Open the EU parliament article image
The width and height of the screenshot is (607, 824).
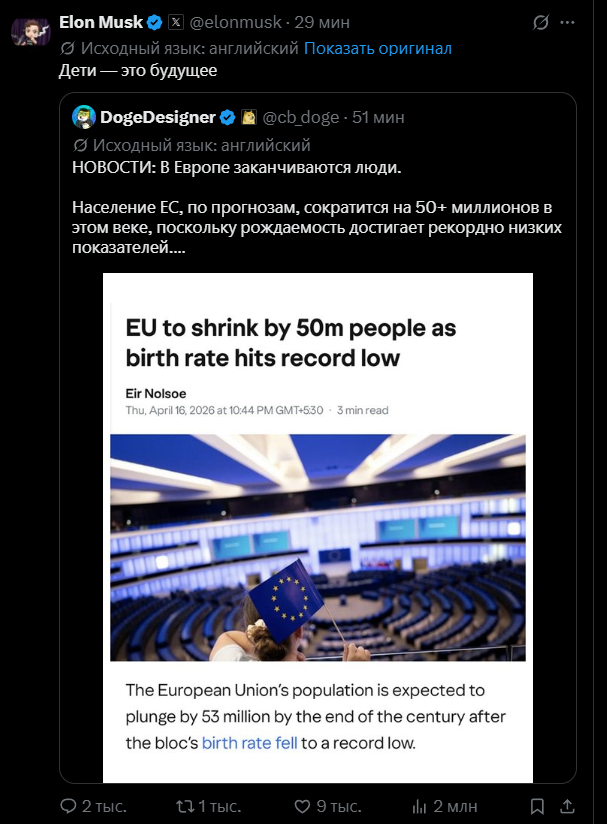tap(317, 547)
